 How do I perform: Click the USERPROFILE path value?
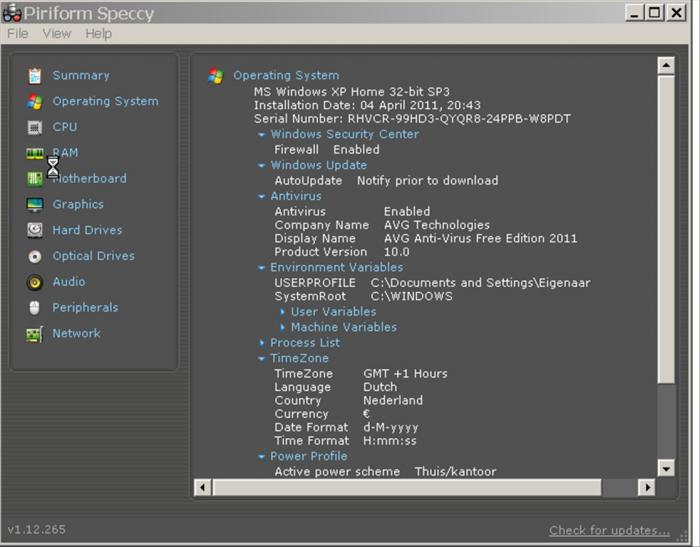click(480, 283)
